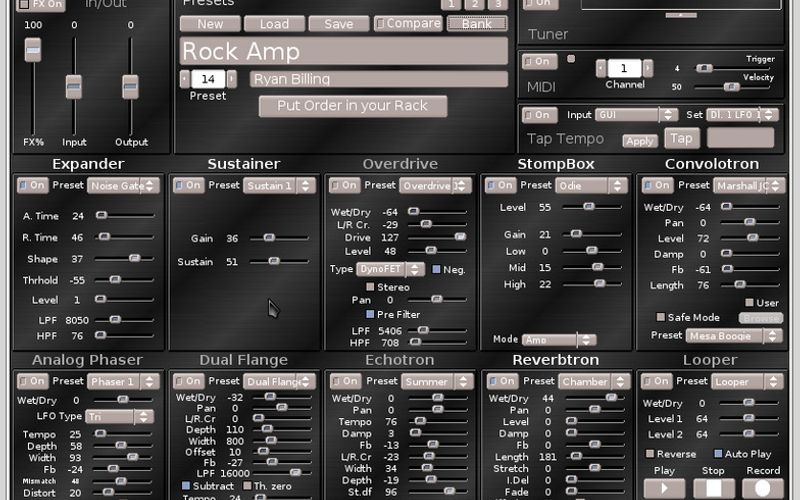Open the Tap Tempo Set dropdown

742,115
